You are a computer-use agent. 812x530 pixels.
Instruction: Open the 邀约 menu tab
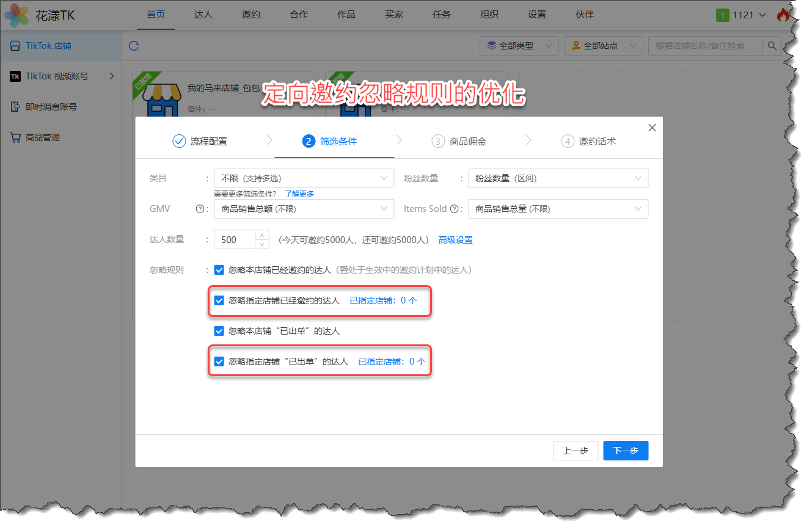point(251,15)
